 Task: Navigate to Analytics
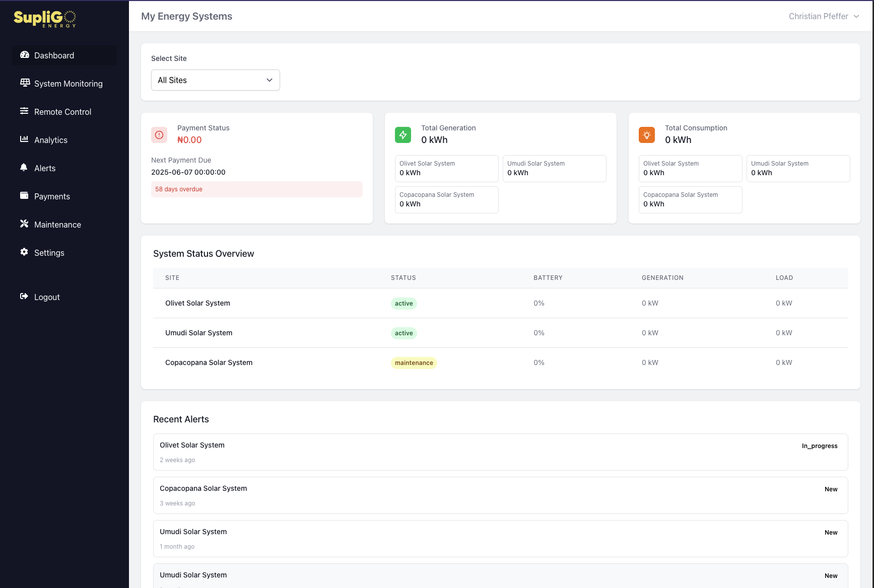pyautogui.click(x=64, y=140)
